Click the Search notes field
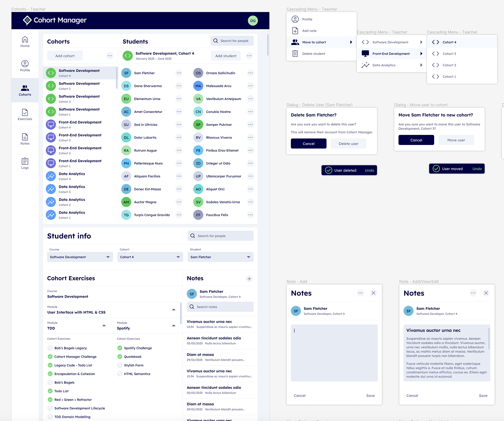The height and width of the screenshot is (421, 504). tap(220, 307)
